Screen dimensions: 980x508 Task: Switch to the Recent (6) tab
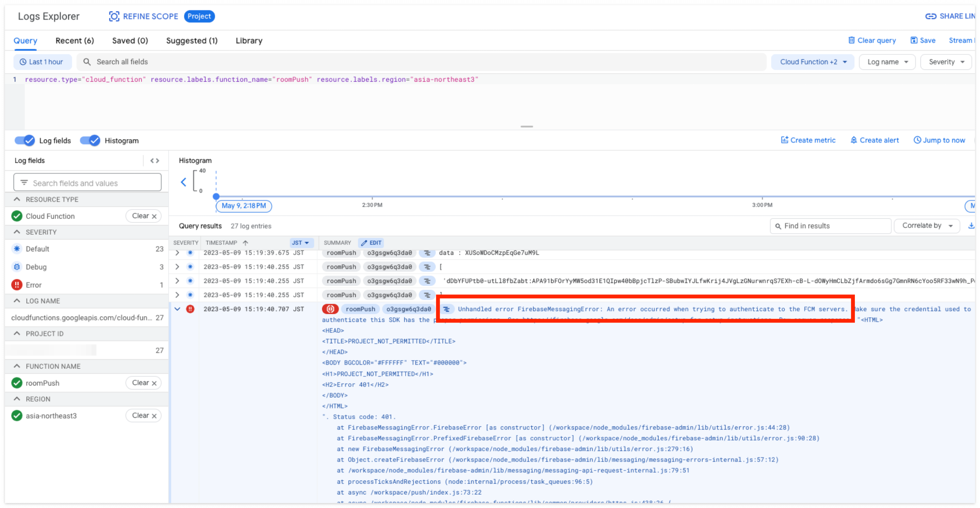click(74, 41)
